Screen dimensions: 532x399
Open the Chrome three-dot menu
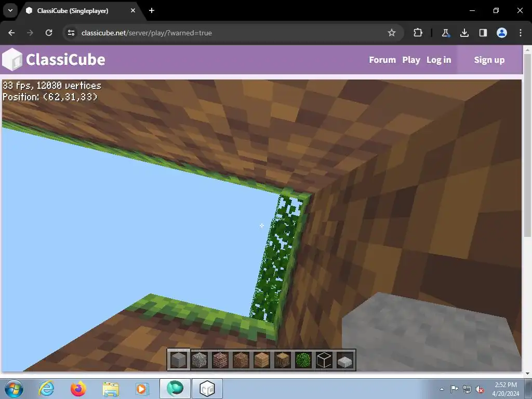[x=521, y=33]
